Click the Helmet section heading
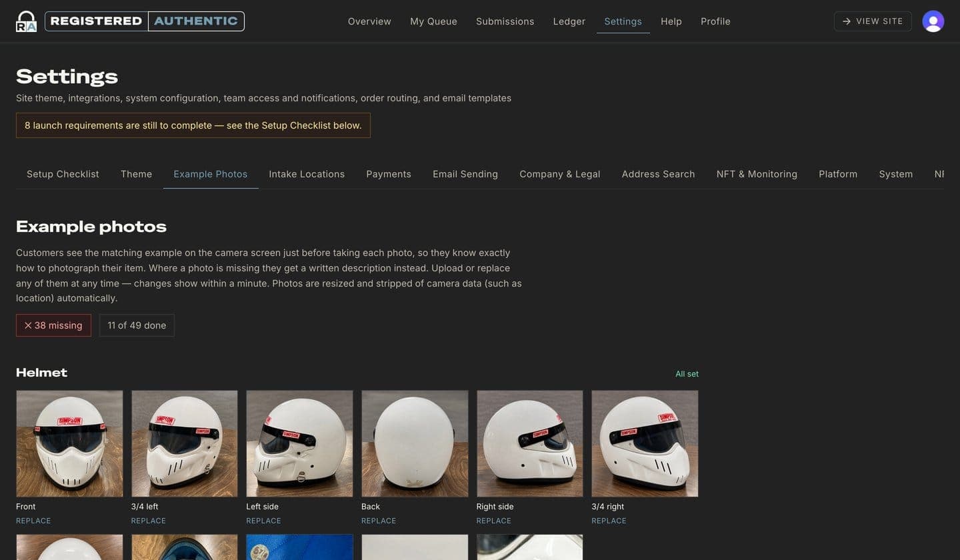Viewport: 960px width, 560px height. pos(41,373)
